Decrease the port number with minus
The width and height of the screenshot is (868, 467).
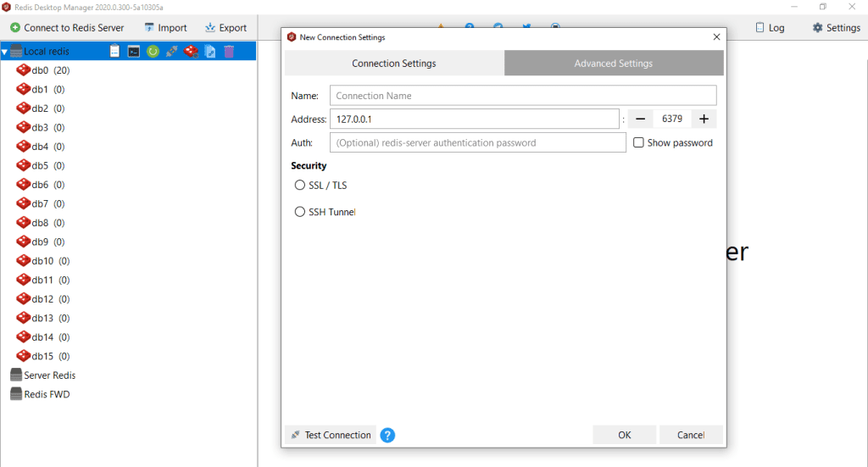[641, 119]
